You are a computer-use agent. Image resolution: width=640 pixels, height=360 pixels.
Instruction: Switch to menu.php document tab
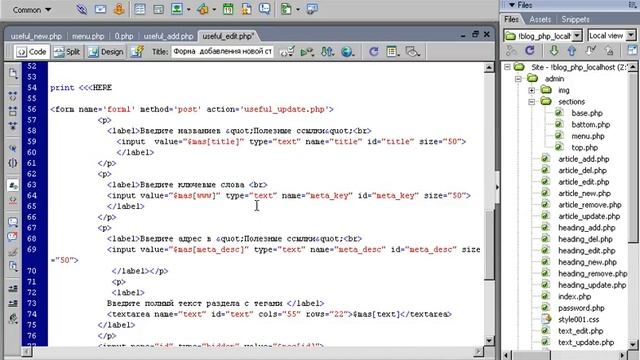88,36
